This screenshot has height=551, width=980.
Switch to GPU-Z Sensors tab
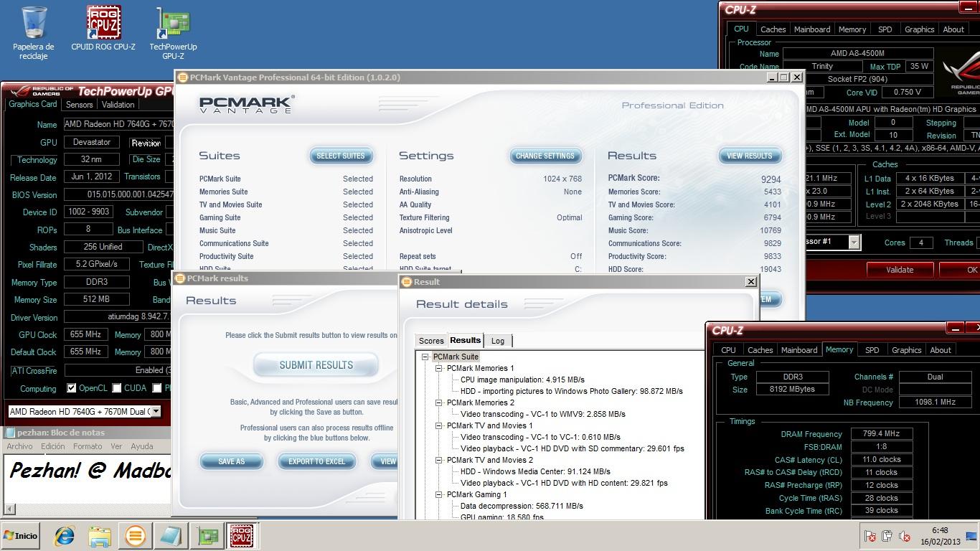(x=79, y=105)
